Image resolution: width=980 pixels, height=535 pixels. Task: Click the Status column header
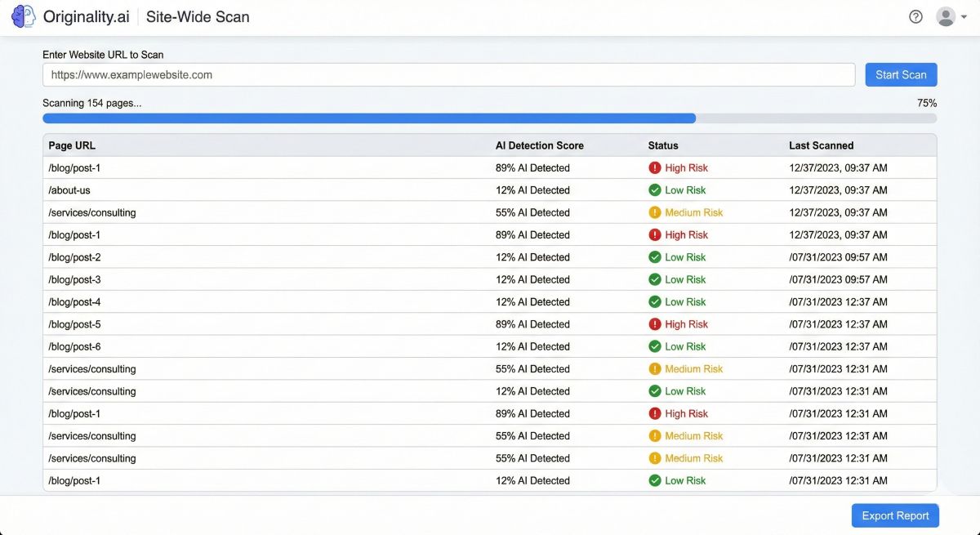pyautogui.click(x=663, y=145)
